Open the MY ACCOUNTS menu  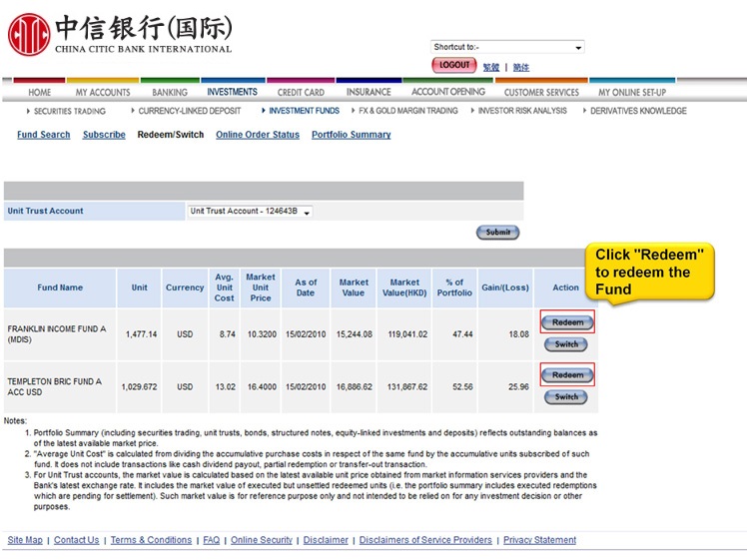(x=103, y=93)
